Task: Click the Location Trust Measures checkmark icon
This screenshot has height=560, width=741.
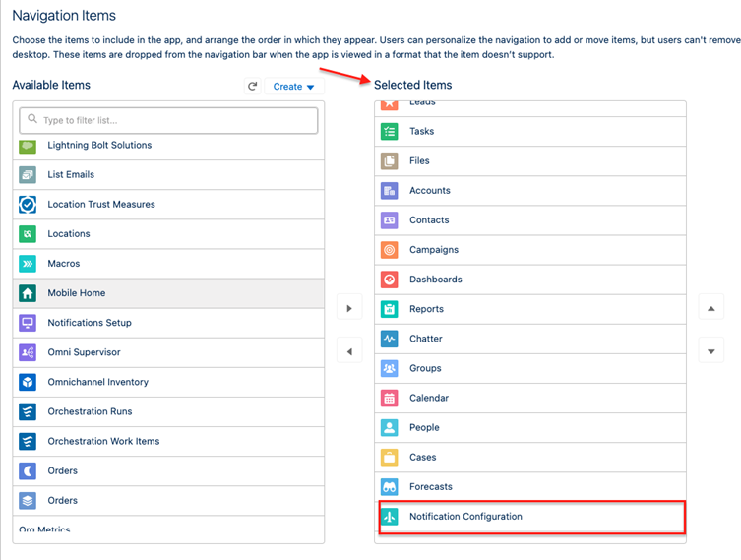Action: 28,204
